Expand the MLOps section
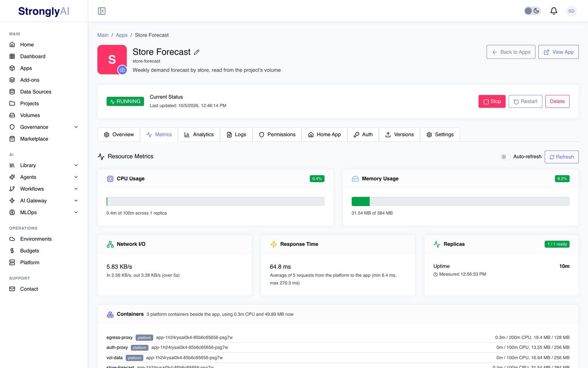Viewport: 588px width, 368px height. click(44, 212)
